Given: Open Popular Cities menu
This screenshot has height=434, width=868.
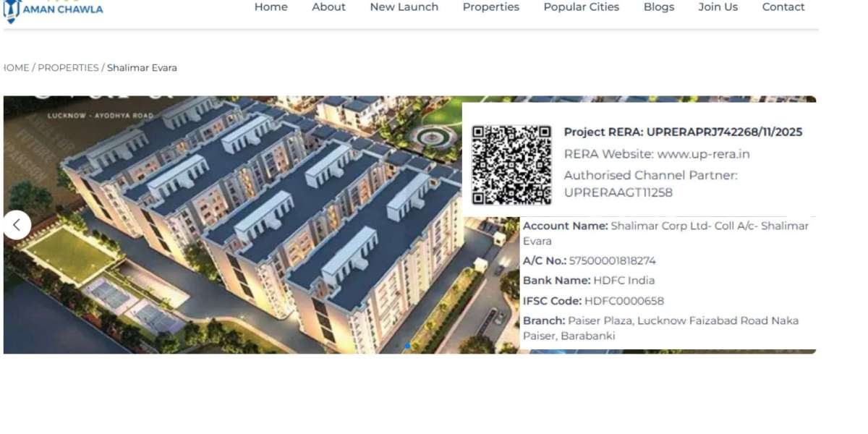Looking at the screenshot, I should [582, 7].
